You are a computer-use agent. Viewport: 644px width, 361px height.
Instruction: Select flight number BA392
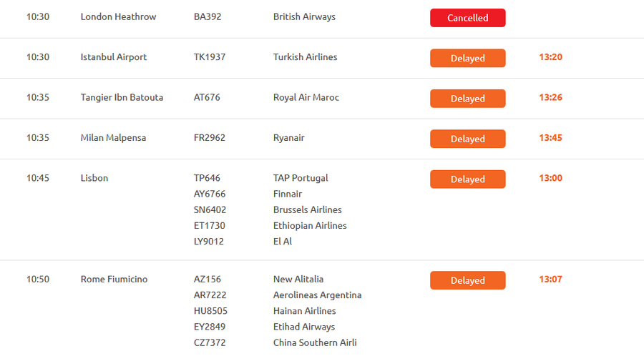[208, 16]
